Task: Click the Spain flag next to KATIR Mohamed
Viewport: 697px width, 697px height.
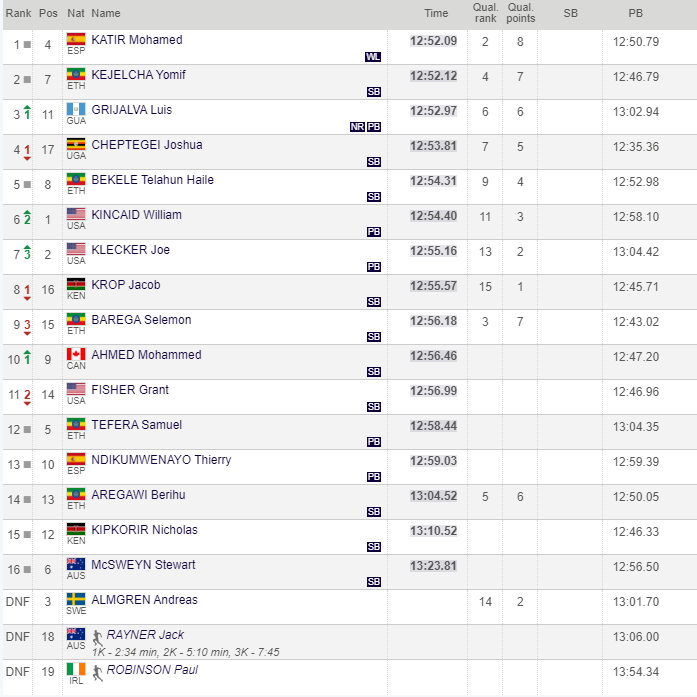Action: [x=76, y=39]
